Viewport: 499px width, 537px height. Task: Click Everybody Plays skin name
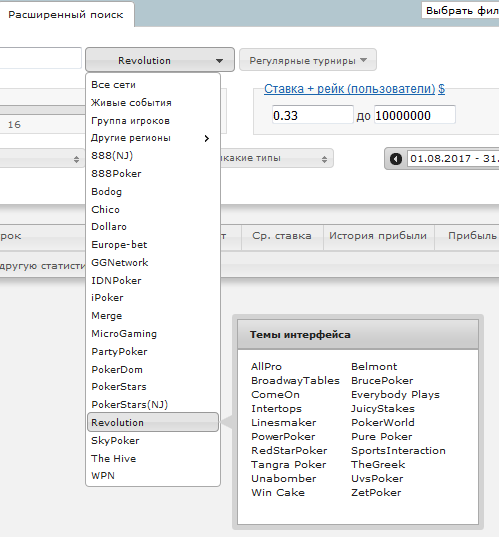[x=395, y=395]
